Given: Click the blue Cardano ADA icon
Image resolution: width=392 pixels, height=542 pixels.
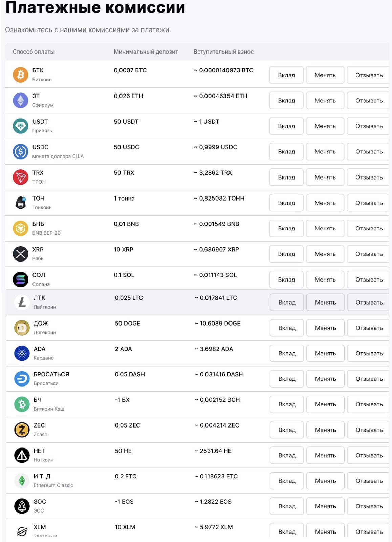Looking at the screenshot, I should (22, 353).
